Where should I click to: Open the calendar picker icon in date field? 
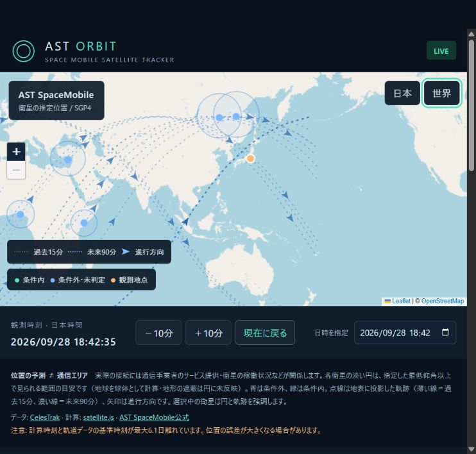click(445, 332)
